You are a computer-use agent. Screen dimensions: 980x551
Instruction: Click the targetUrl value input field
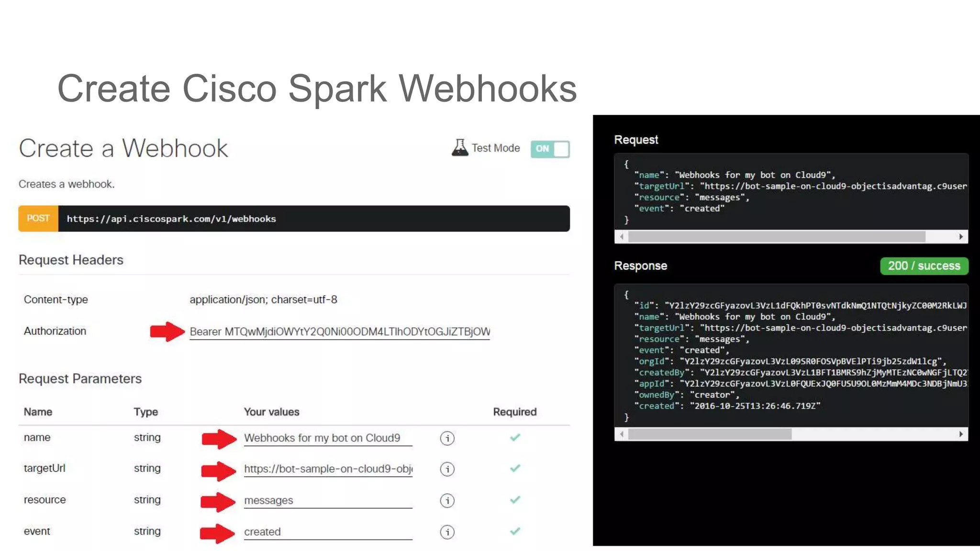click(328, 469)
